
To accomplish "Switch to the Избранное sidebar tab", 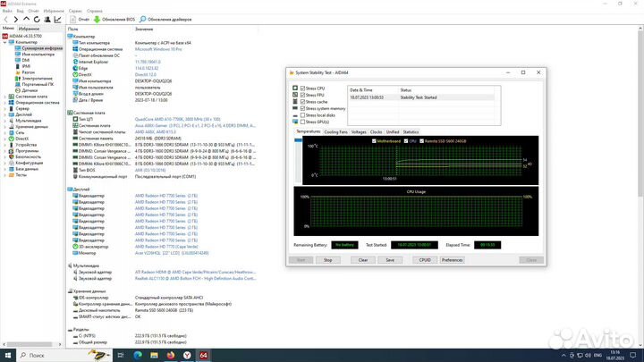I will coord(29,29).
